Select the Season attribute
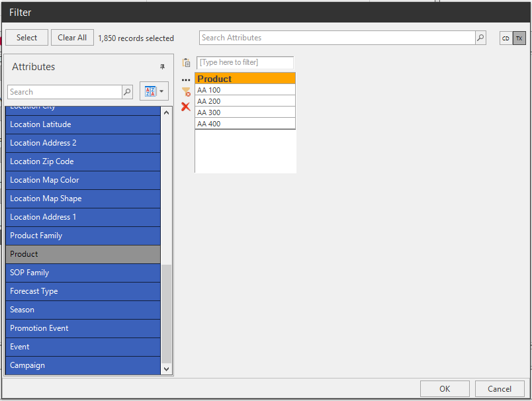The height and width of the screenshot is (401, 532). pyautogui.click(x=83, y=310)
